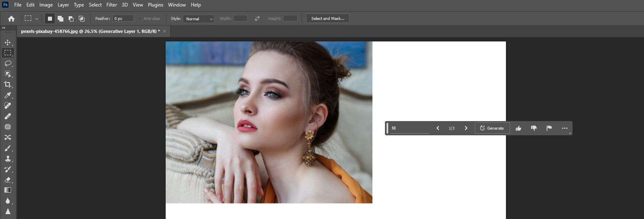
Task: Enable Add to selection mode
Action: point(61,19)
